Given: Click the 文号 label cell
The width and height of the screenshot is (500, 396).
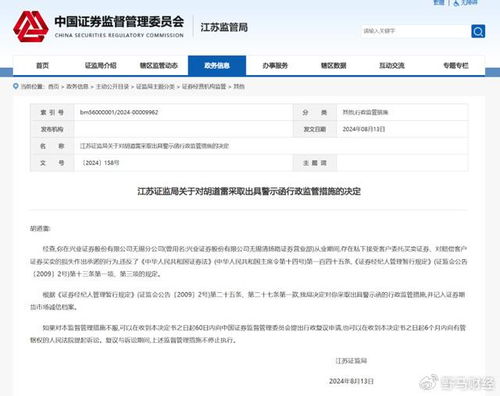Looking at the screenshot, I should 52,163.
